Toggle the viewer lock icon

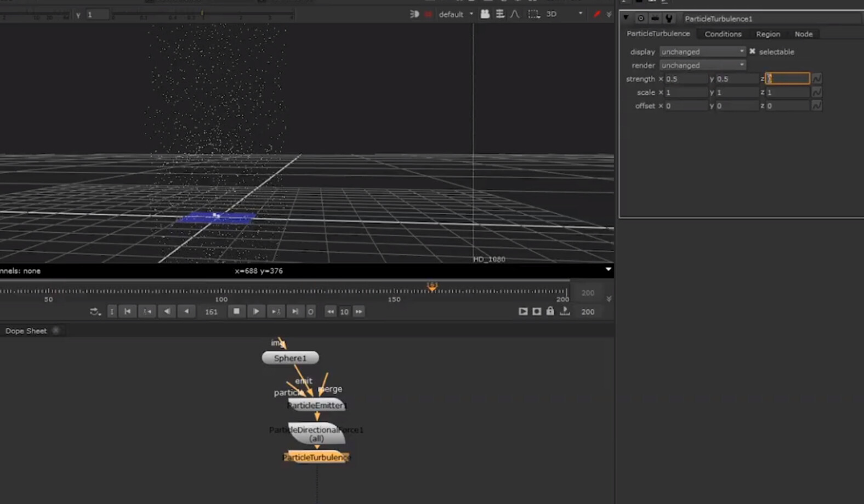coord(550,311)
